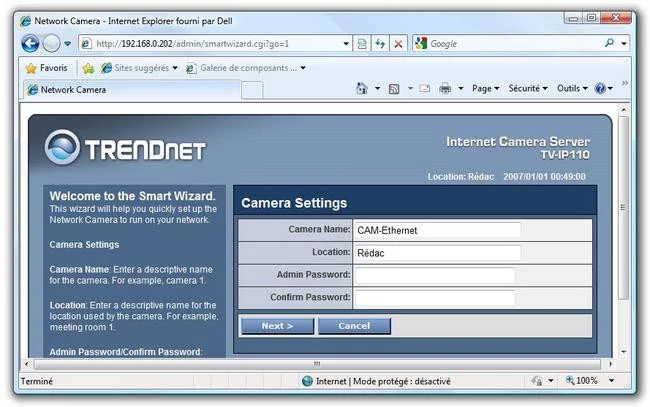Click the page icon in the address bar
Viewport: 650px width, 407px height.
pyautogui.click(x=86, y=44)
